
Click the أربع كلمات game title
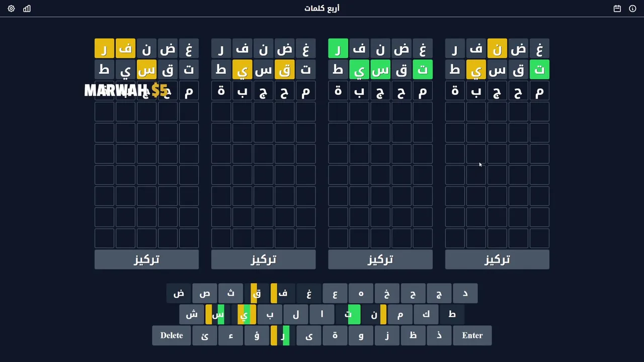pyautogui.click(x=322, y=9)
